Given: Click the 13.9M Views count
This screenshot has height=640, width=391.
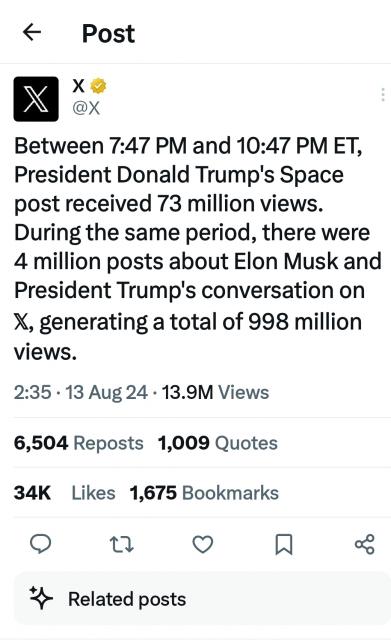Looking at the screenshot, I should (x=215, y=393).
